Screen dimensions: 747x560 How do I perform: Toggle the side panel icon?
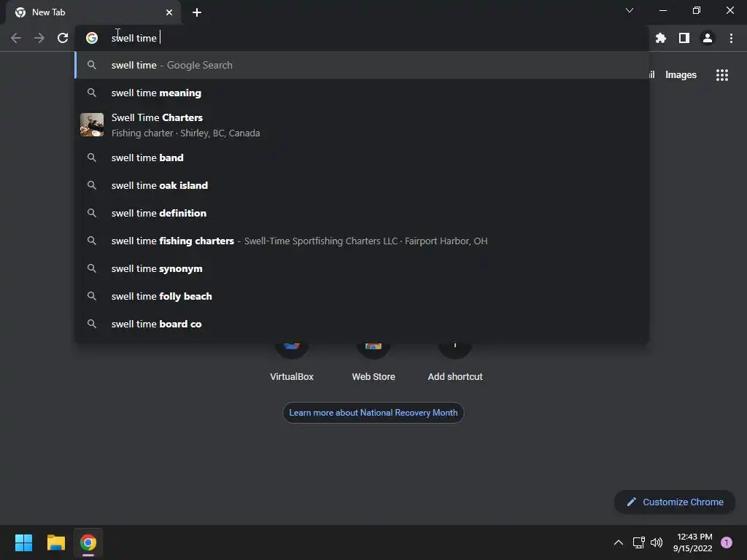point(684,38)
